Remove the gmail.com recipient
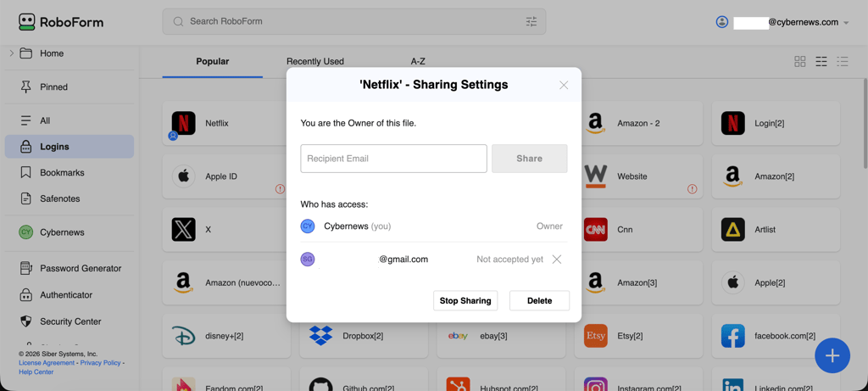Viewport: 868px width, 391px height. pos(557,260)
